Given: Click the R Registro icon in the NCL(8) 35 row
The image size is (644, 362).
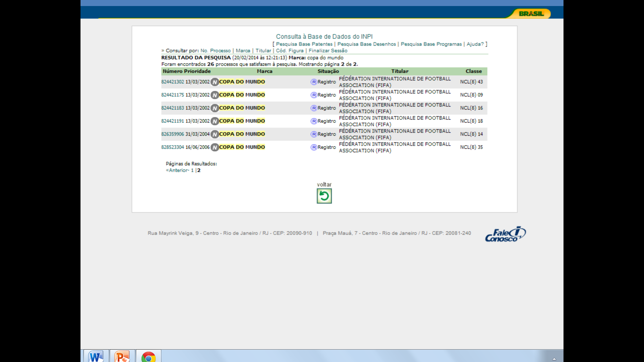Looking at the screenshot, I should (314, 147).
